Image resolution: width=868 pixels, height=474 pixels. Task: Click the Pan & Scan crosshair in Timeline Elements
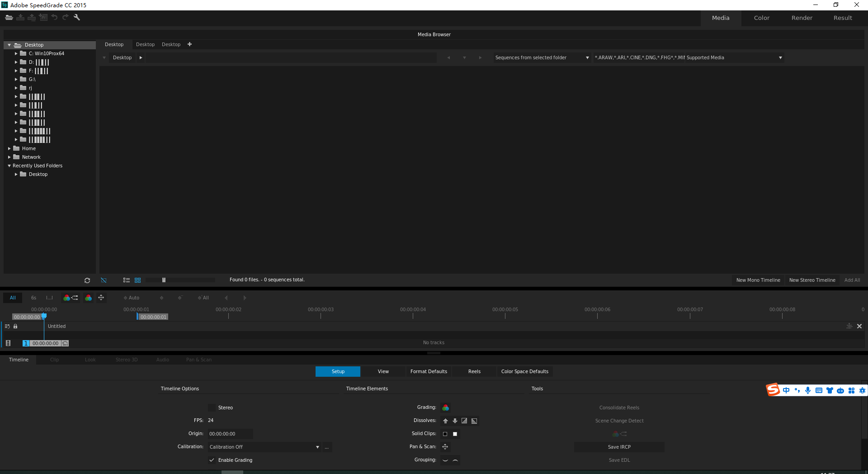point(445,447)
